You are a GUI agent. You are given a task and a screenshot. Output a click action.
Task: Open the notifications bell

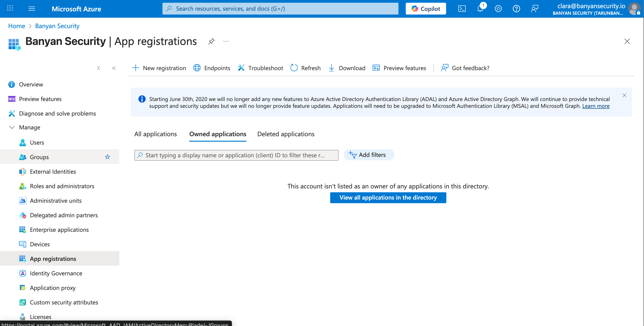pyautogui.click(x=480, y=9)
